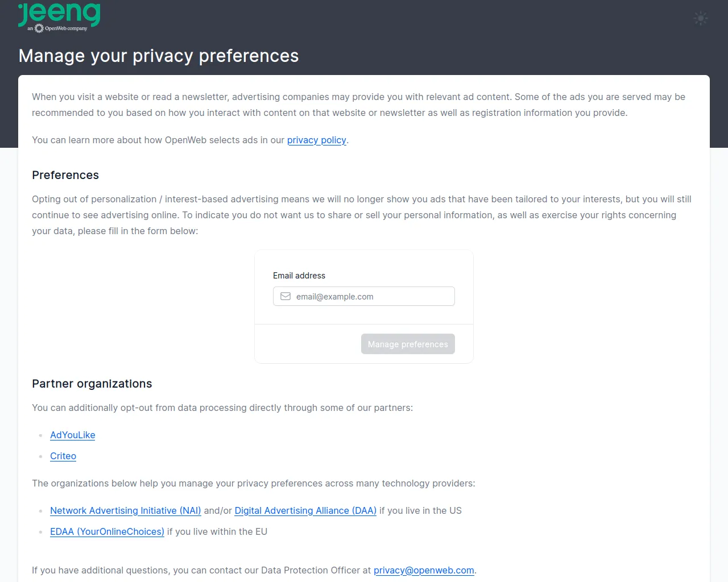728x582 pixels.
Task: Click the paragraph starting "When you visit a website"
Action: (x=358, y=105)
